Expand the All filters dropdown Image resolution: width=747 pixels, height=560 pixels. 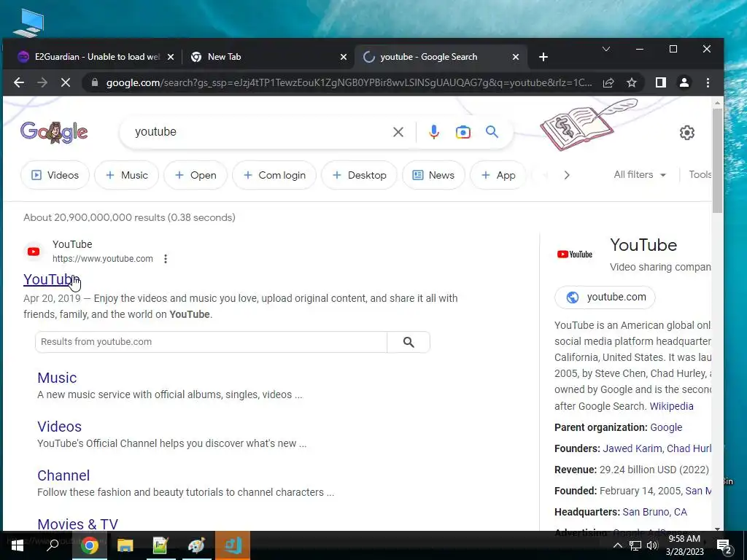640,175
